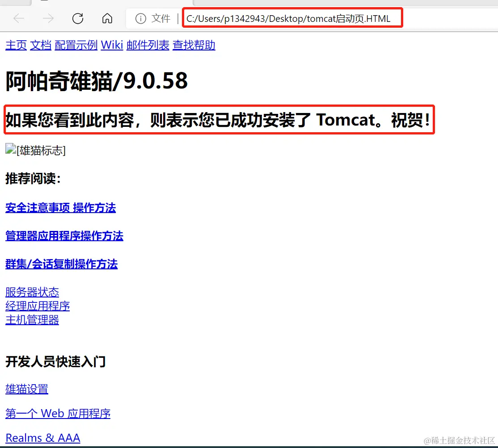Click the 阿帕奇雄猫/9.0.58 heading
Screen dimensions: 498x448
pyautogui.click(x=97, y=80)
